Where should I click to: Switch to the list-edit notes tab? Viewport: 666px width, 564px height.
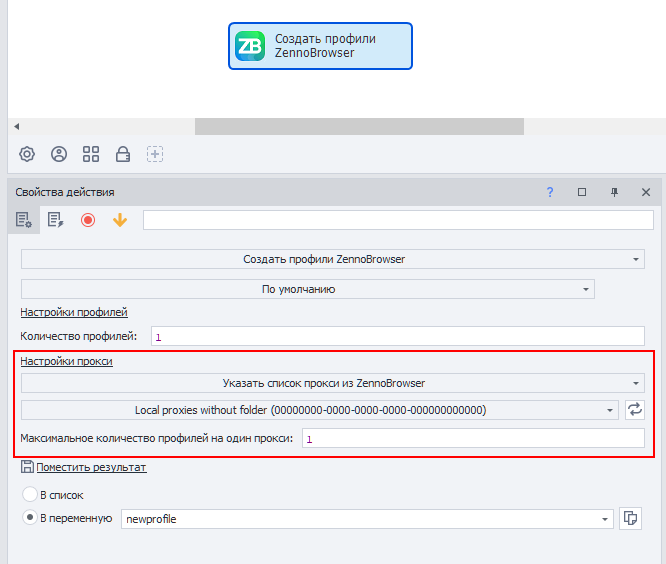tap(56, 220)
